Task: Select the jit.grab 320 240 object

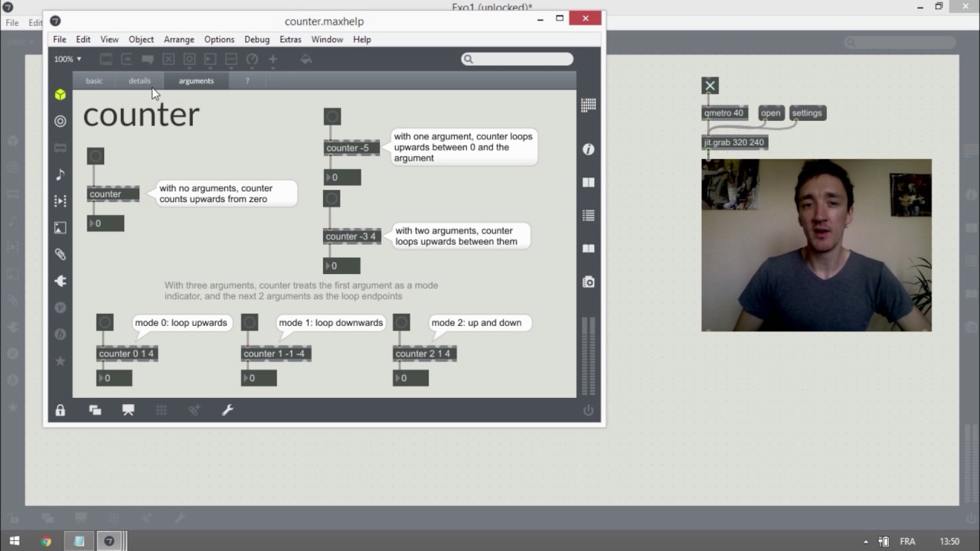Action: click(734, 142)
